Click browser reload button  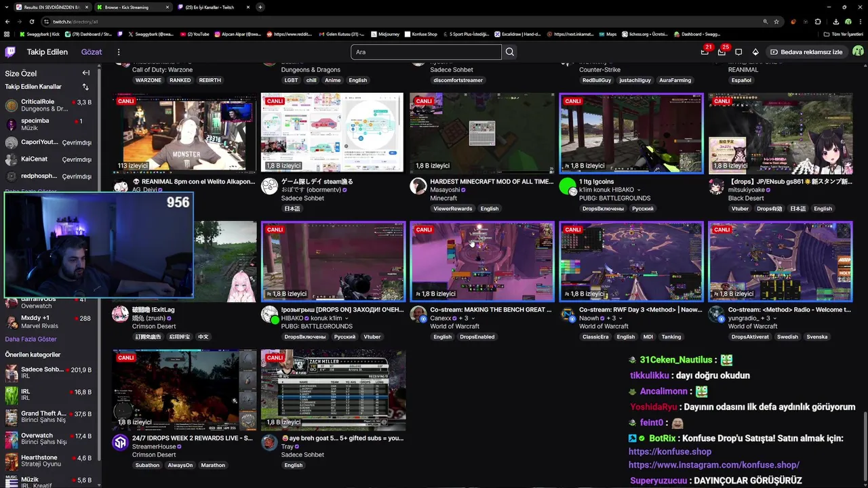[x=31, y=22]
